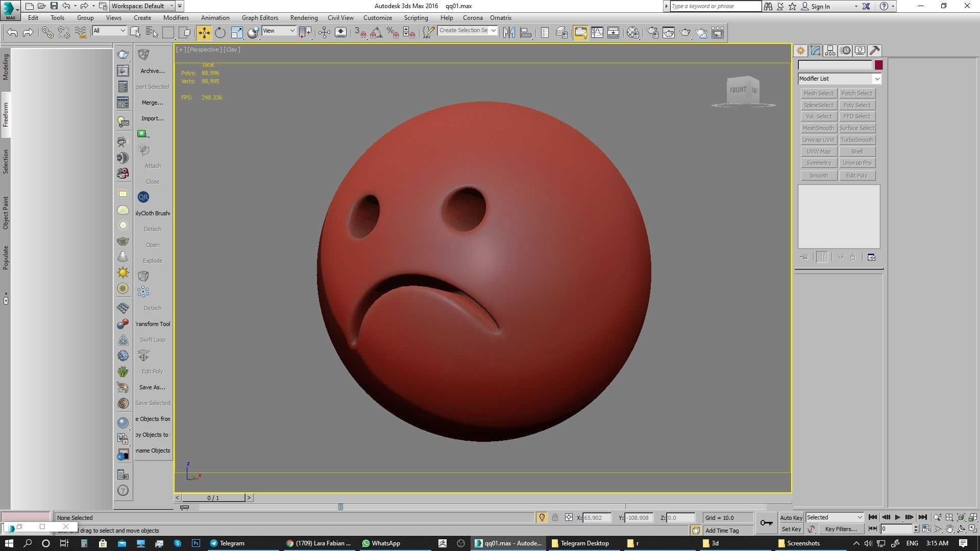Viewport: 980px width, 551px height.
Task: Open the Modifier List dropdown
Action: pos(840,79)
